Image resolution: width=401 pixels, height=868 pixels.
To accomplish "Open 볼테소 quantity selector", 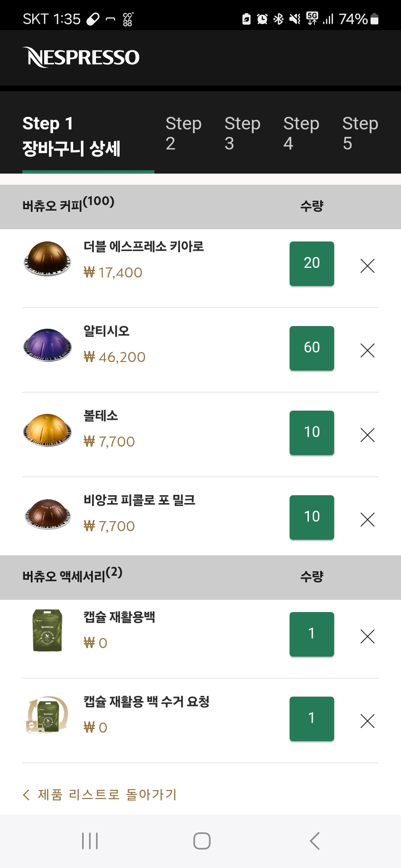I will tap(312, 433).
